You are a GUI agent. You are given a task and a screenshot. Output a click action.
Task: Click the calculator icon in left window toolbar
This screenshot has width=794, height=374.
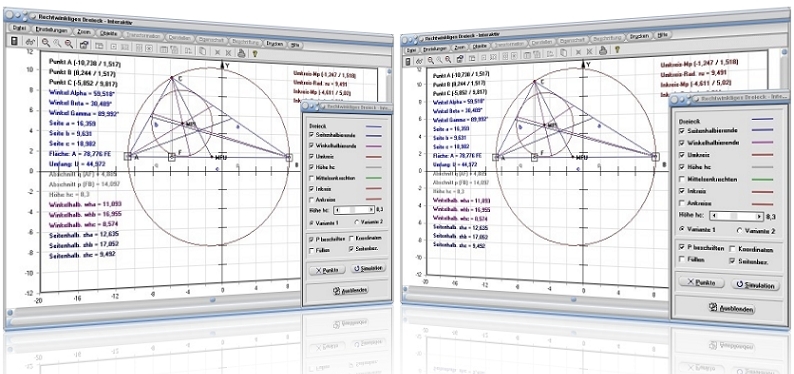(15, 40)
